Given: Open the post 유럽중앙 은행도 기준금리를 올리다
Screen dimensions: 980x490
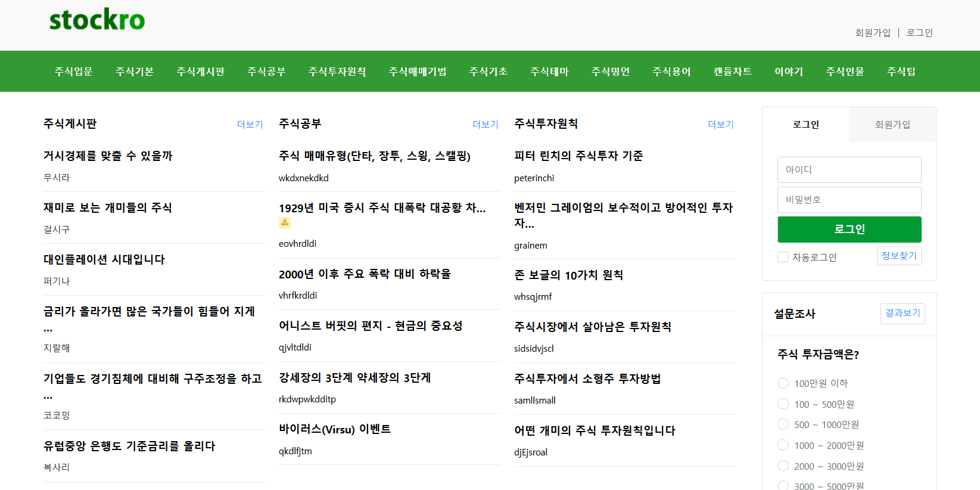Looking at the screenshot, I should (x=129, y=446).
